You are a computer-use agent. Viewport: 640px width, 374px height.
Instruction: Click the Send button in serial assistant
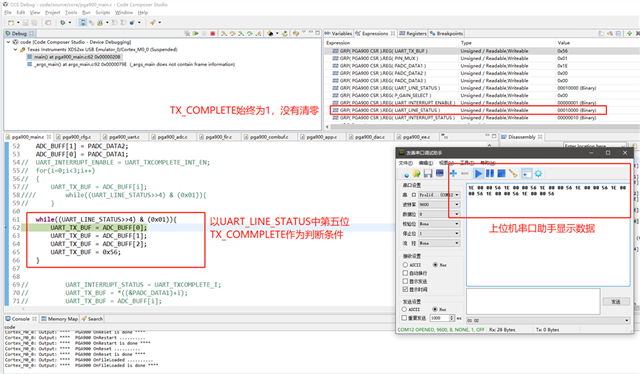coord(616,302)
